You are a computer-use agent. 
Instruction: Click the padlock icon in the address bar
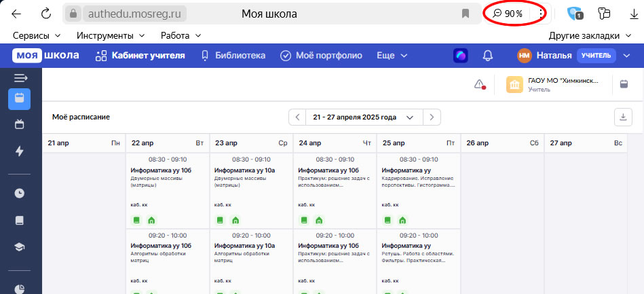(x=73, y=14)
